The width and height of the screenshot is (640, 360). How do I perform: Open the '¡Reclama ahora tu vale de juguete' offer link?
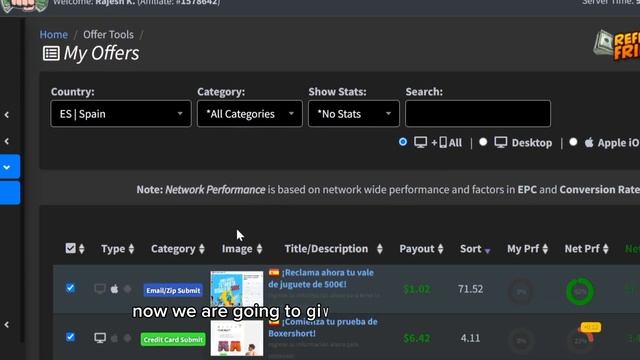click(321, 278)
